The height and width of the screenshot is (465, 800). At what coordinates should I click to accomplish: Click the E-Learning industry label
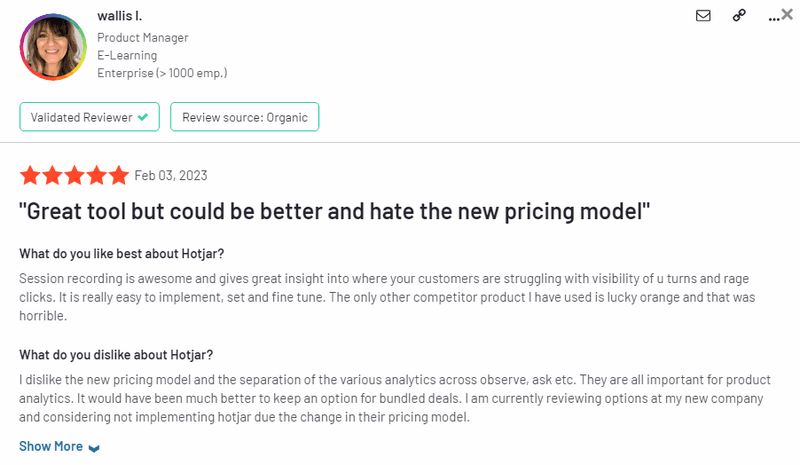[127, 55]
